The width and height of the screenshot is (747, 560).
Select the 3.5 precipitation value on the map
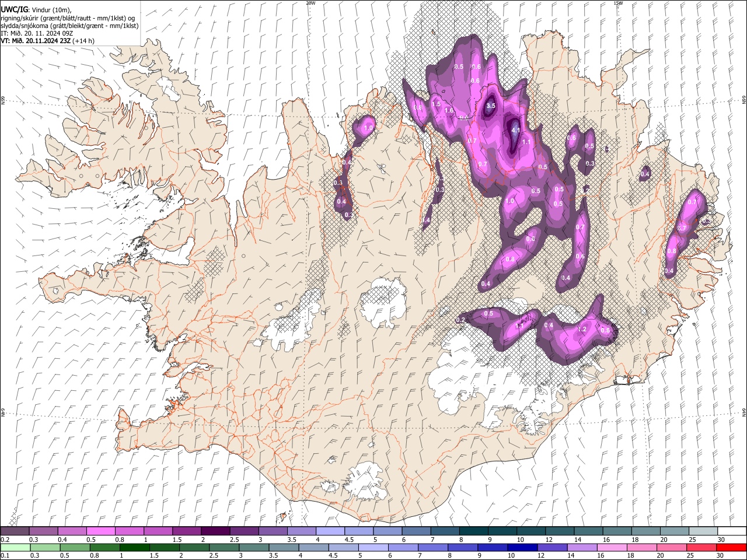[x=491, y=106]
